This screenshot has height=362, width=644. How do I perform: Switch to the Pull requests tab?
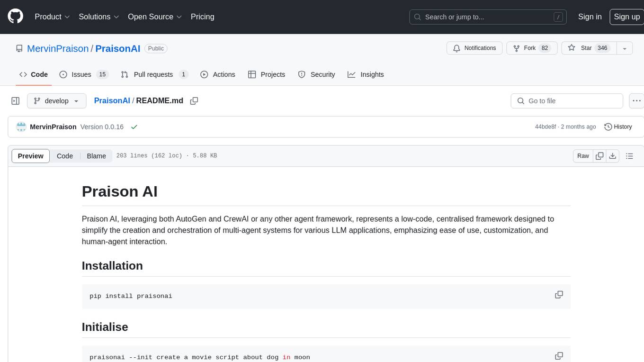tap(154, 74)
